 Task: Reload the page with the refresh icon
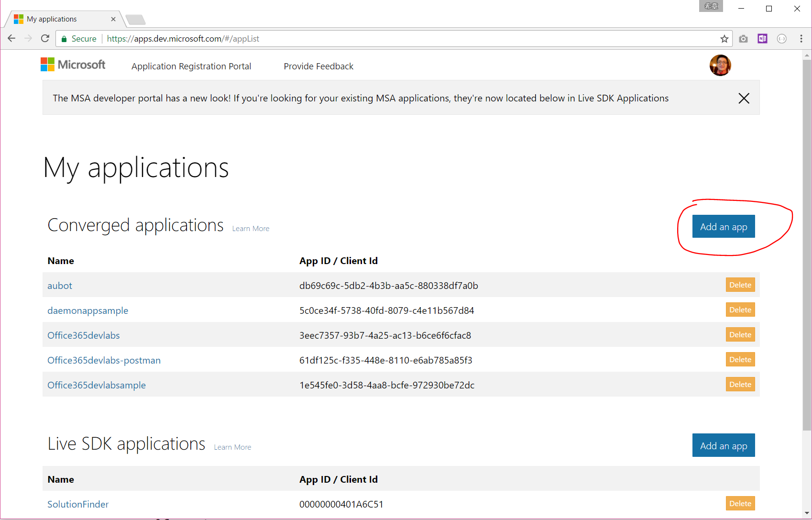click(45, 39)
